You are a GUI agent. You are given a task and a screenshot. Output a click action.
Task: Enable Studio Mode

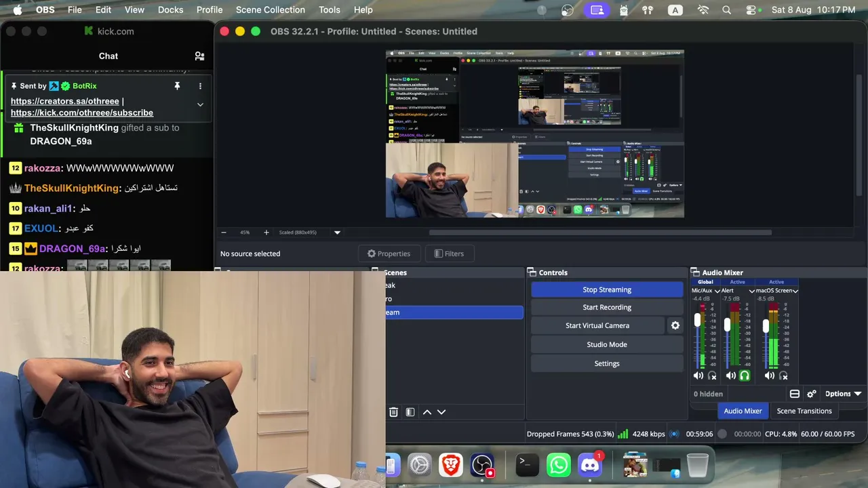click(x=607, y=344)
